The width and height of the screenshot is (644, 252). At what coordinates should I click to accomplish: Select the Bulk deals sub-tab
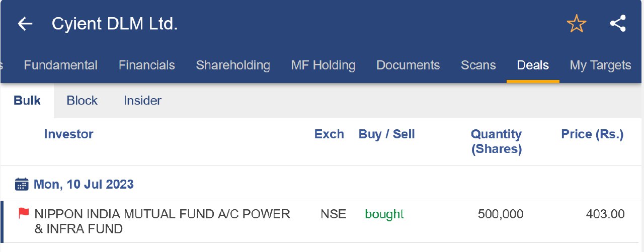(27, 101)
